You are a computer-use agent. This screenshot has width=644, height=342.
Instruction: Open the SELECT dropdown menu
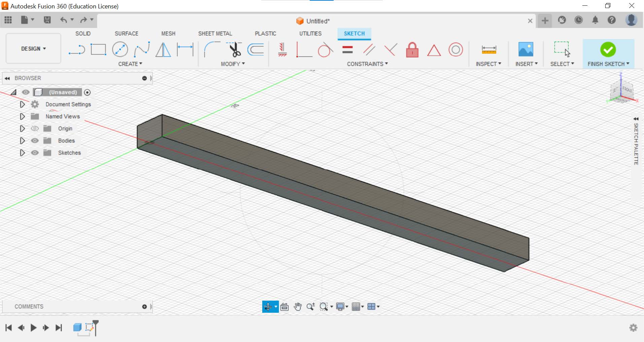(x=562, y=64)
